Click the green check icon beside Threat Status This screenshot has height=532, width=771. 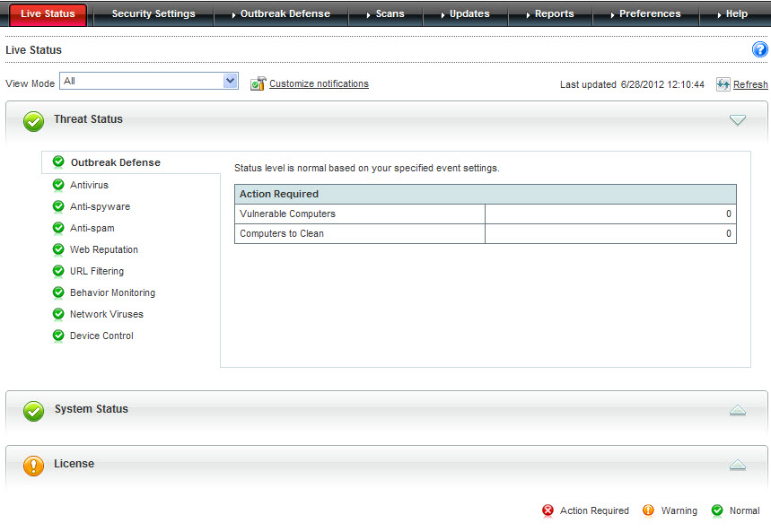tap(33, 121)
